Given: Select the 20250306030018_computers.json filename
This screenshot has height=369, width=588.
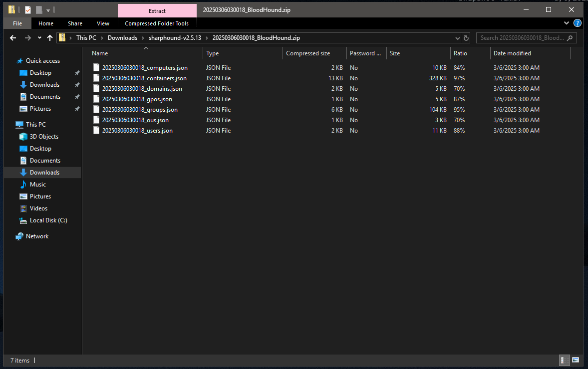Looking at the screenshot, I should point(145,68).
